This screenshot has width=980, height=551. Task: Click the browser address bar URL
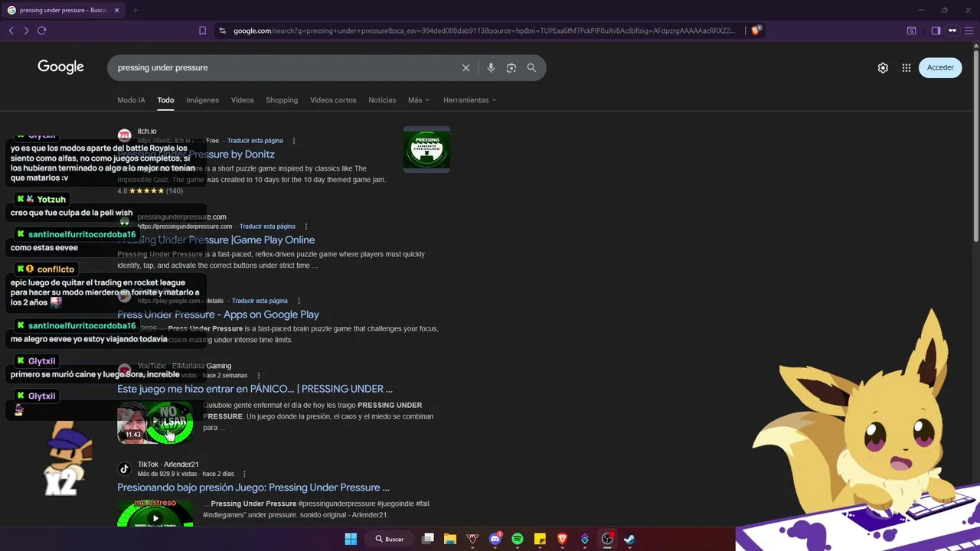[x=484, y=31]
